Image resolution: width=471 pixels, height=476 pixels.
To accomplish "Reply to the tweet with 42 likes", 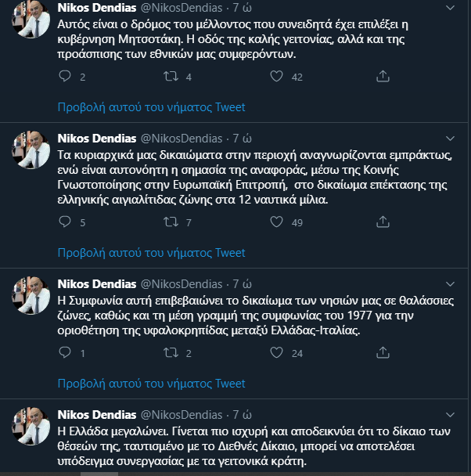I will 65,76.
